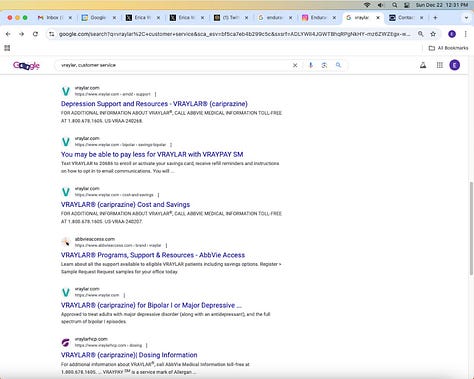This screenshot has height=379, width=474.
Task: Close the Gmail Inbox tab
Action: tap(70, 18)
